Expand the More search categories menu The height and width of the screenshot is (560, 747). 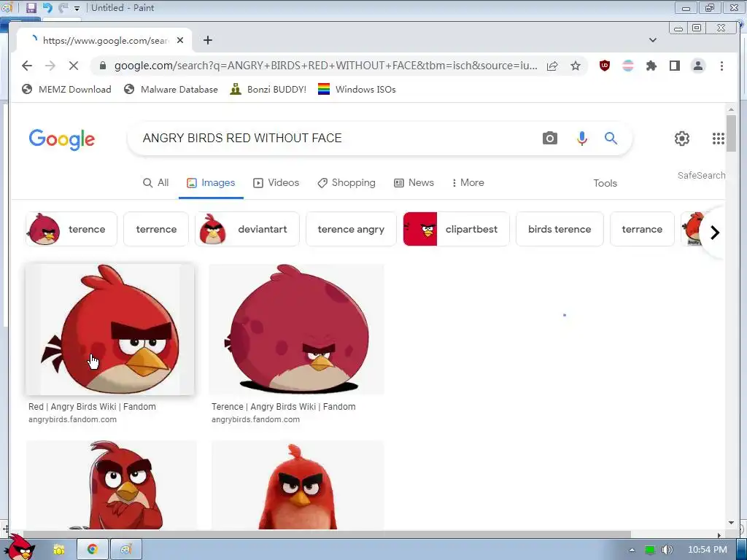[468, 183]
